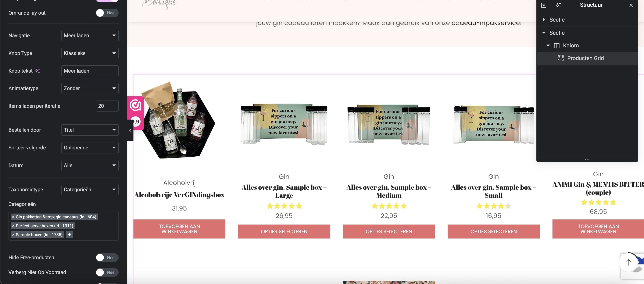644x284 pixels.
Task: Open the Navigatie dropdown
Action: tap(90, 36)
